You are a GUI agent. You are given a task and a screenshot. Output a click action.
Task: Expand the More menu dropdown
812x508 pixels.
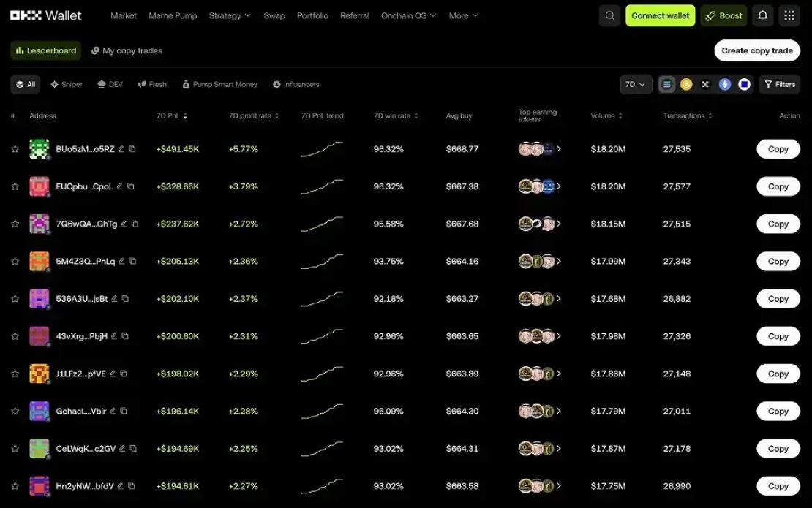(x=464, y=15)
